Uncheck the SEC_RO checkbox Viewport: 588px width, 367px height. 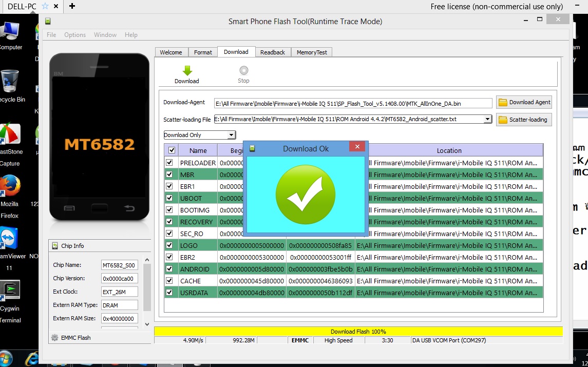pos(169,234)
